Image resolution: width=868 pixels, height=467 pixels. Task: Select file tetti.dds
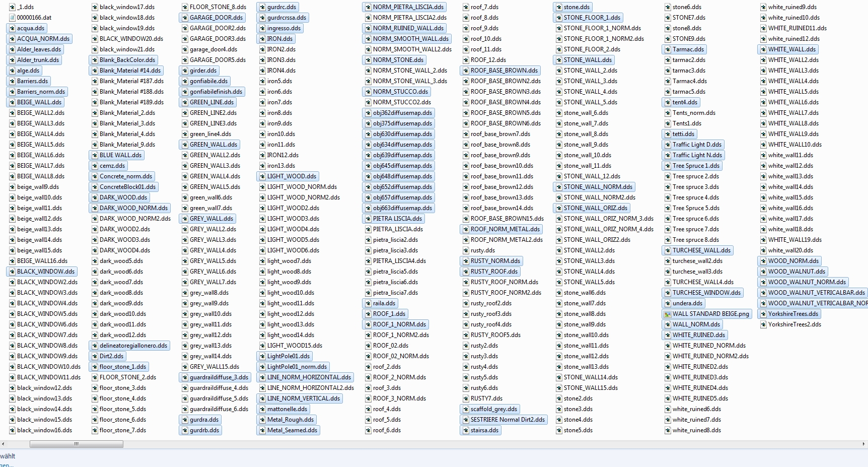tap(679, 134)
